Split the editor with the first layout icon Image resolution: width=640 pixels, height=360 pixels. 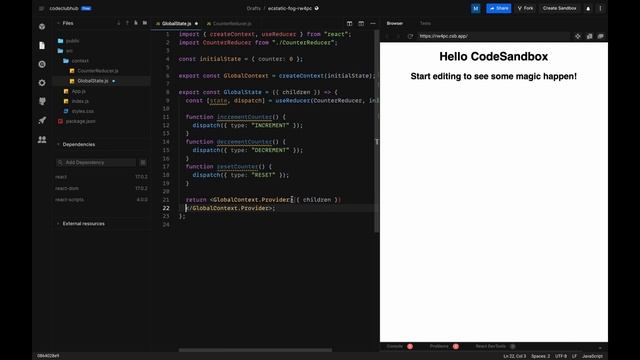(x=349, y=24)
